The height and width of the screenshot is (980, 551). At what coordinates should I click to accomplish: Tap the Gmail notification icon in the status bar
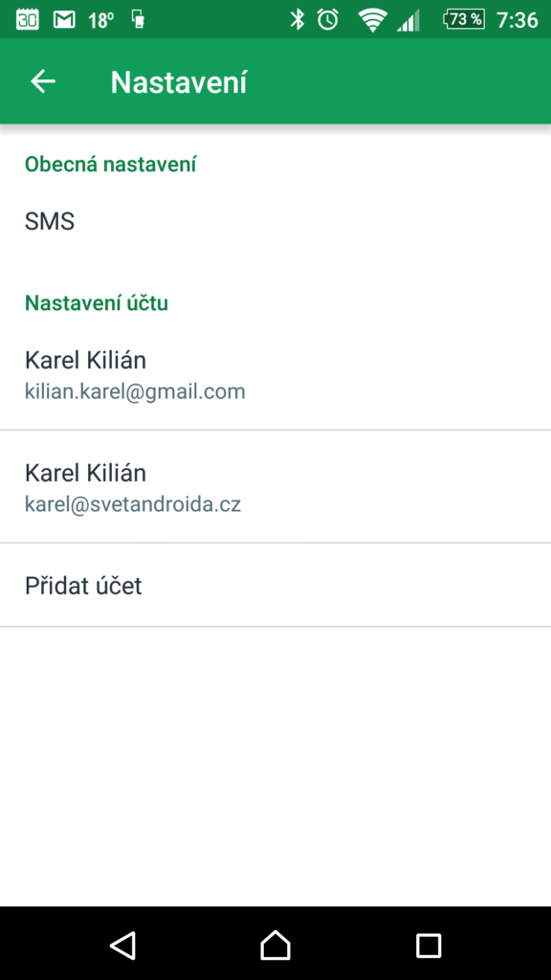tap(64, 20)
